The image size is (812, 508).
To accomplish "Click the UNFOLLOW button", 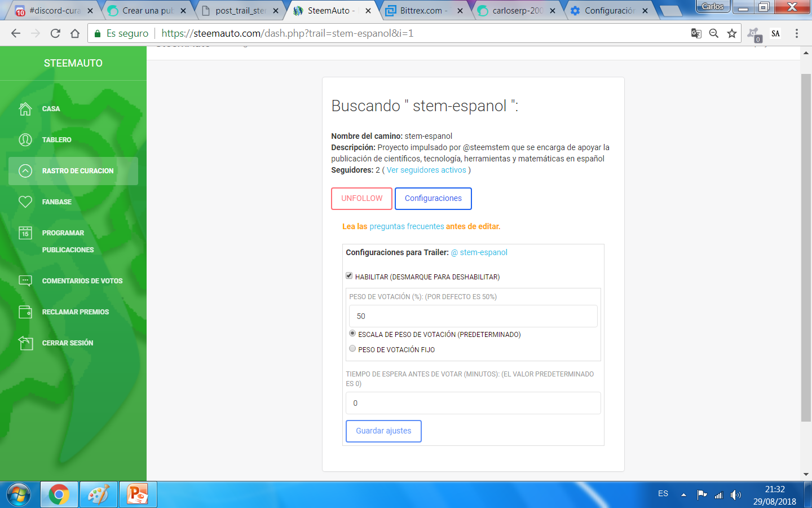I will pos(361,199).
